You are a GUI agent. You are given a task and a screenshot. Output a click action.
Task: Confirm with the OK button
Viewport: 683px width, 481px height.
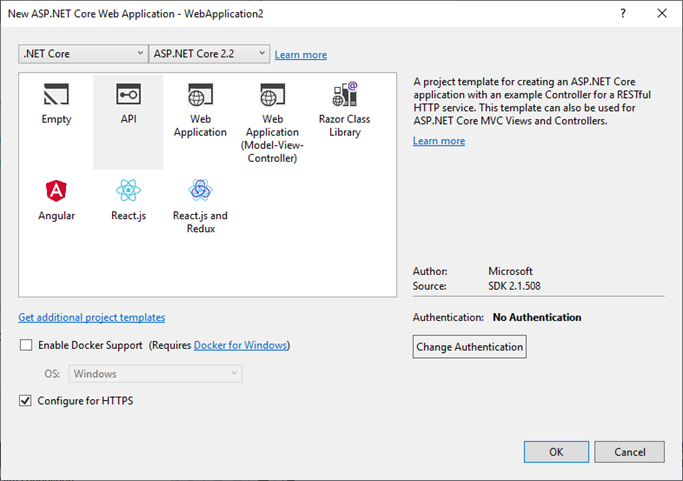556,452
